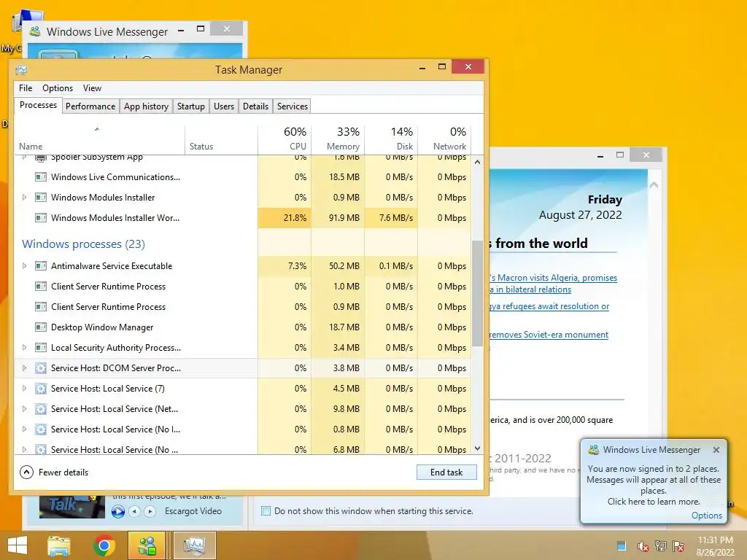Click the muted volume tray icon
The image size is (747, 560).
tap(643, 546)
